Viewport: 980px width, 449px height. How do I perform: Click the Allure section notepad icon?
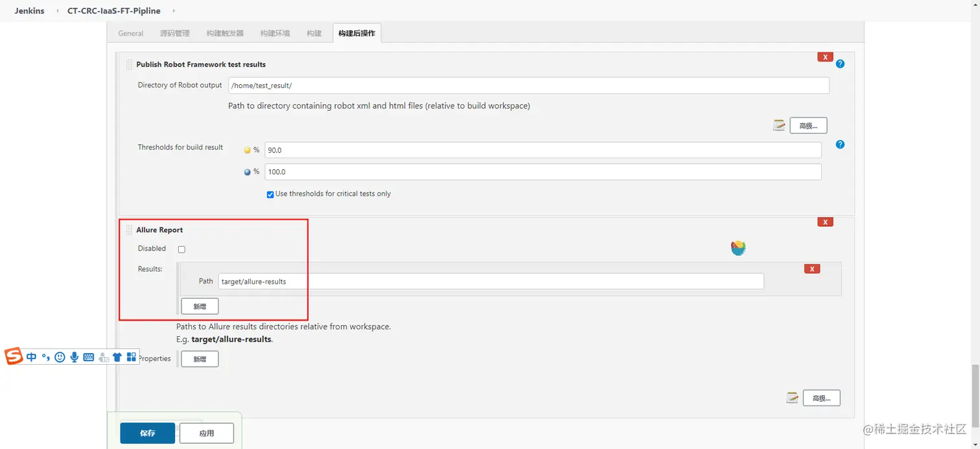pyautogui.click(x=792, y=398)
